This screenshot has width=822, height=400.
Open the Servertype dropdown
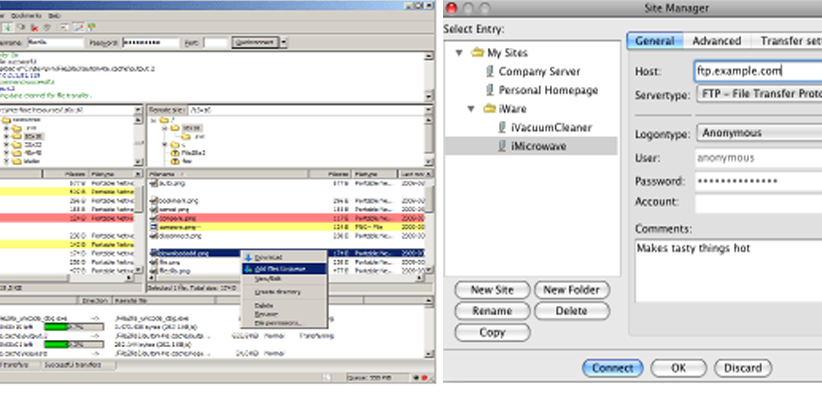pyautogui.click(x=758, y=95)
